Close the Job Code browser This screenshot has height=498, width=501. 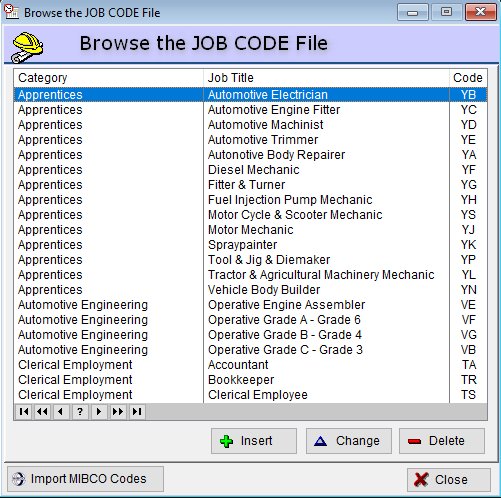(x=449, y=480)
